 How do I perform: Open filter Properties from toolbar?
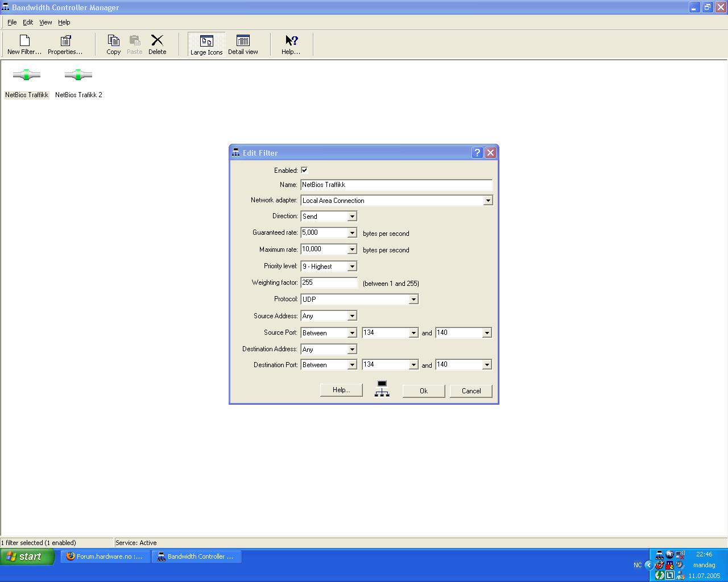(x=65, y=44)
